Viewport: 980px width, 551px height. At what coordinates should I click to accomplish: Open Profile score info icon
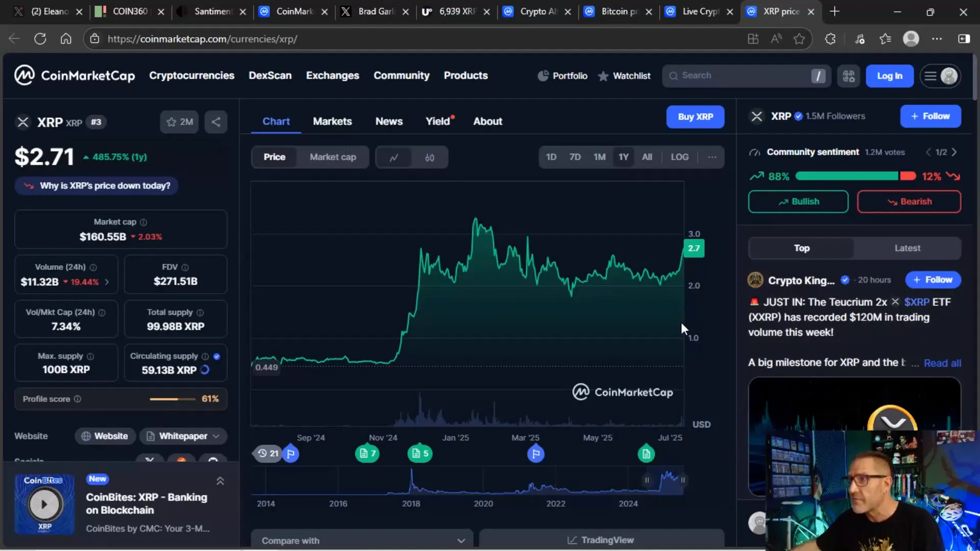(78, 399)
